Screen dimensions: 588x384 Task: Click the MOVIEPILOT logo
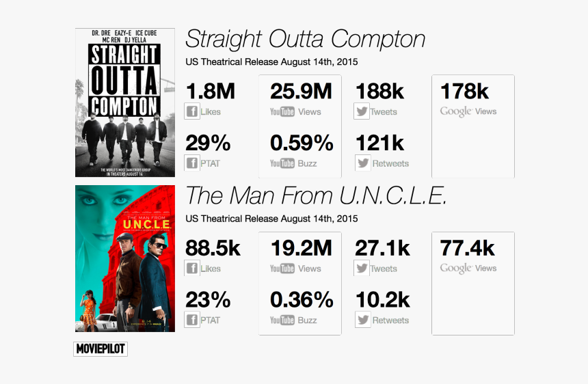pyautogui.click(x=101, y=348)
